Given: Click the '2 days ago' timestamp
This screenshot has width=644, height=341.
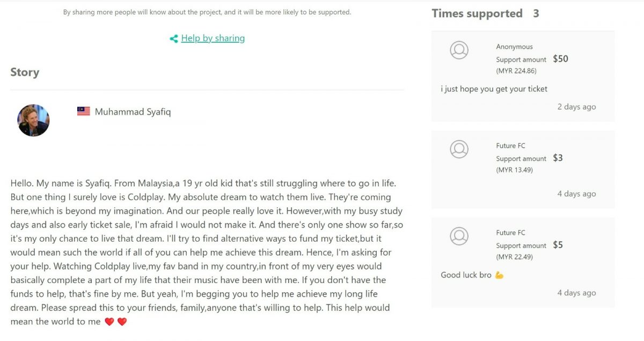Looking at the screenshot, I should tap(576, 107).
